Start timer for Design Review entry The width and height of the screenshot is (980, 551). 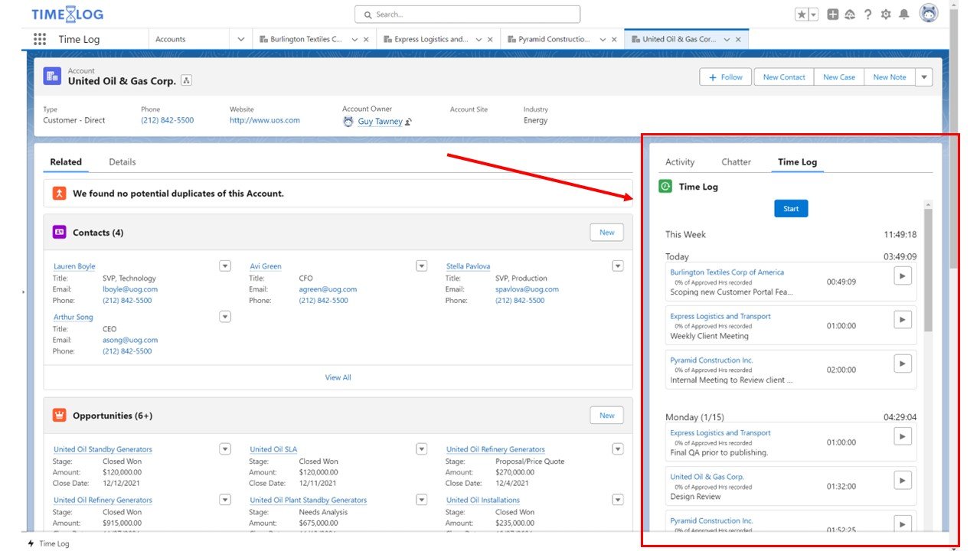click(x=903, y=480)
